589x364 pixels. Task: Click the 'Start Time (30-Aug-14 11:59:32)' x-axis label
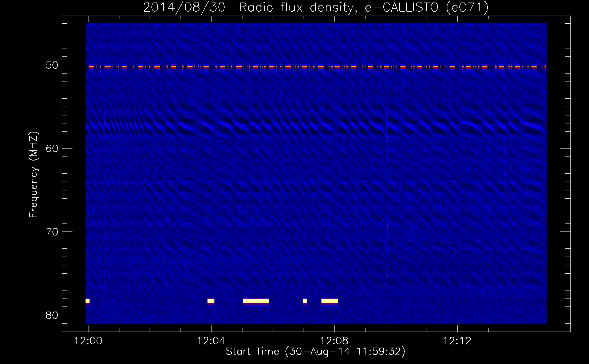(316, 351)
